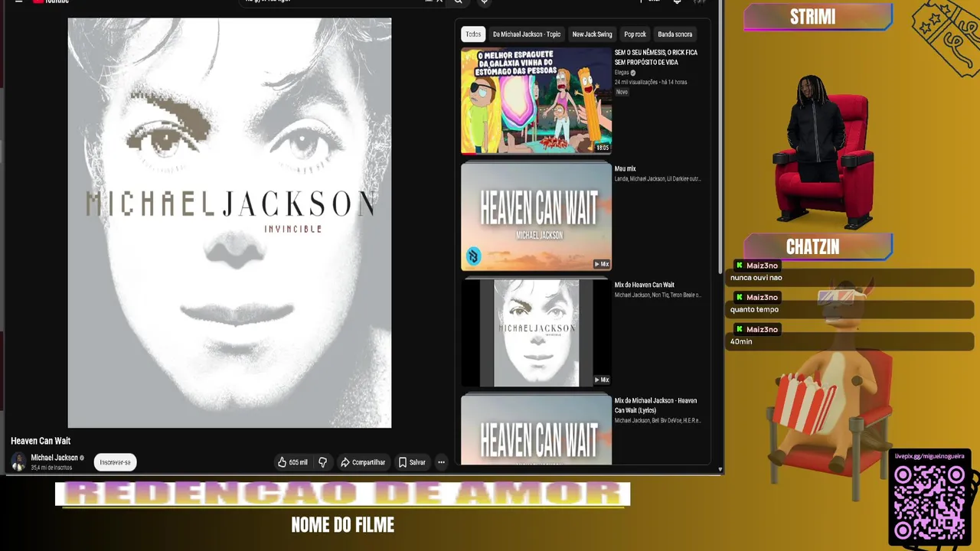Select the 'De Michael Jackson - Topic' chip
The height and width of the screenshot is (551, 980).
click(527, 34)
